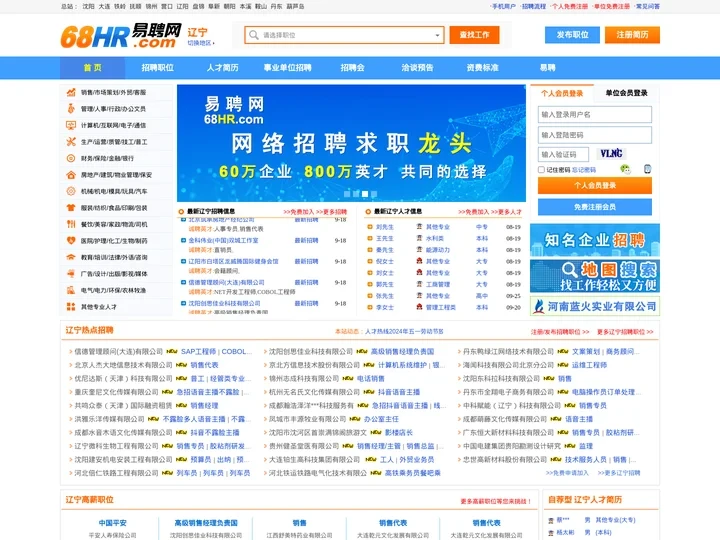Click the magnifier icon in the search box
Viewport: 720px width, 540px height.
pos(253,35)
